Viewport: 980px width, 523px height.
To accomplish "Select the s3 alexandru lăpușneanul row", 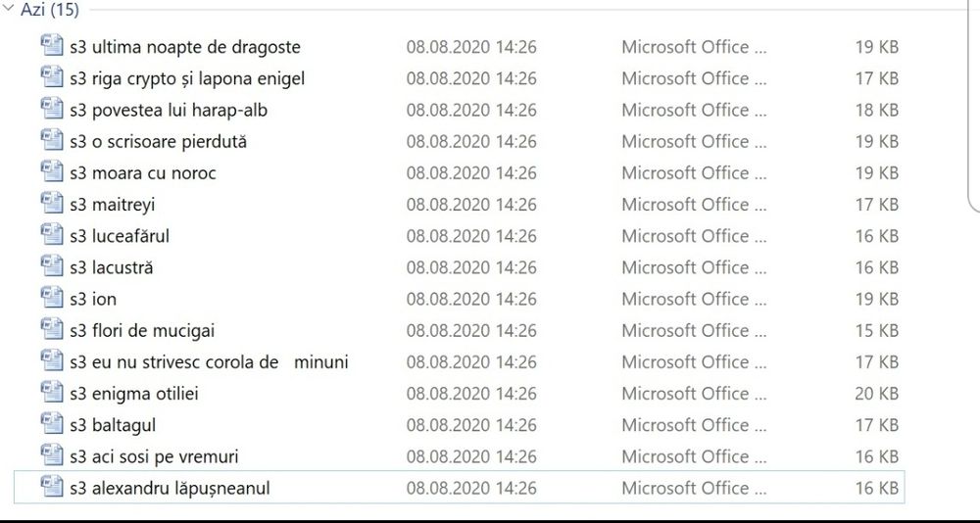I will point(170,488).
